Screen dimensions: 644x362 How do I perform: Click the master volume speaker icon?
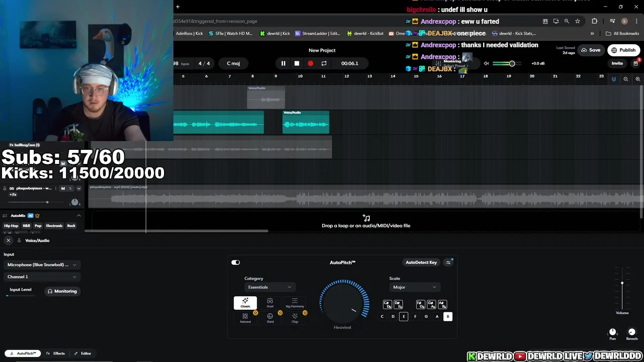coord(486,63)
